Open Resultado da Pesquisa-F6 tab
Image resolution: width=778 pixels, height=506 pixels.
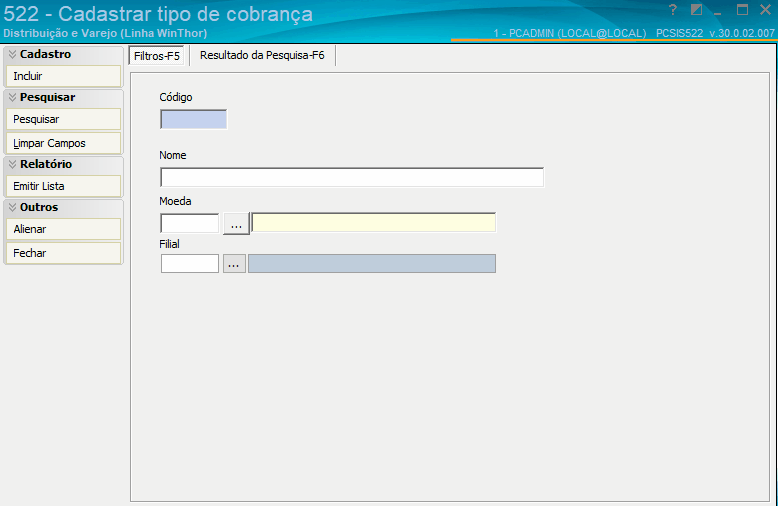pos(262,55)
